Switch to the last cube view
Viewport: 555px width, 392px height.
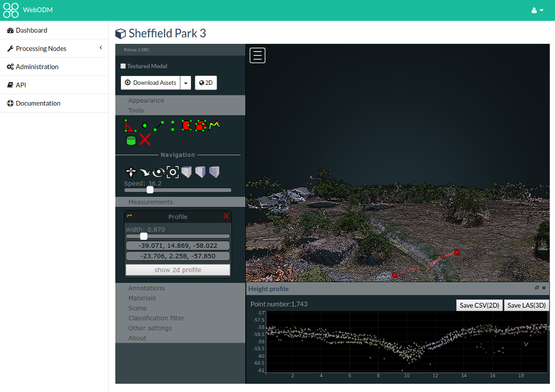tap(214, 172)
